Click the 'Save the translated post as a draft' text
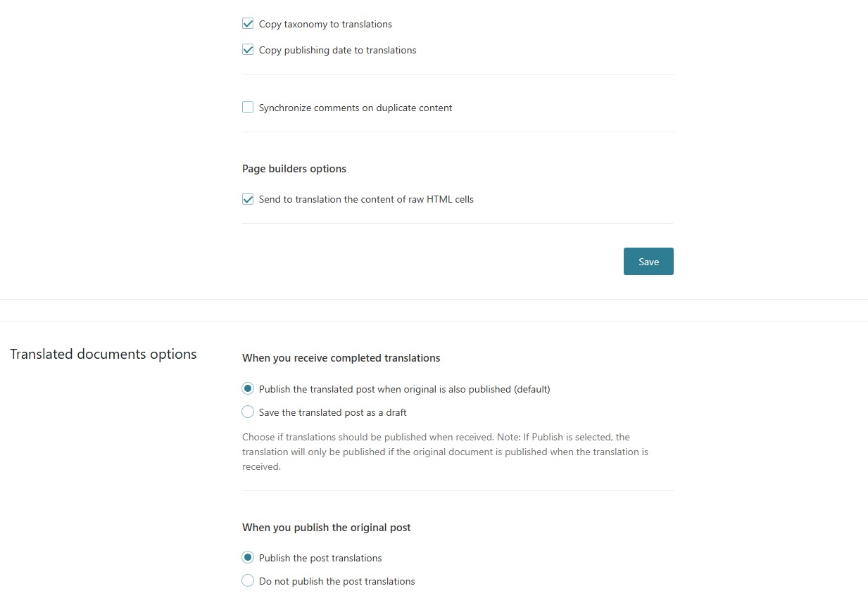 tap(333, 412)
